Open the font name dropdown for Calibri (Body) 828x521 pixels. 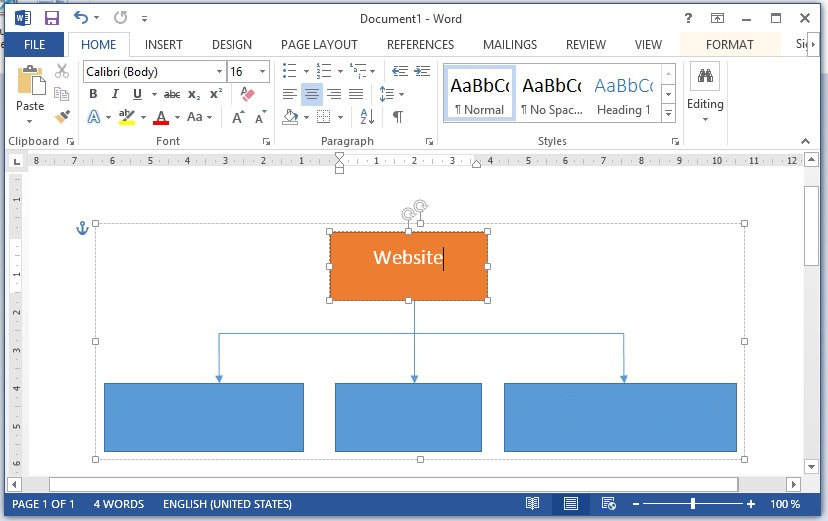(219, 72)
